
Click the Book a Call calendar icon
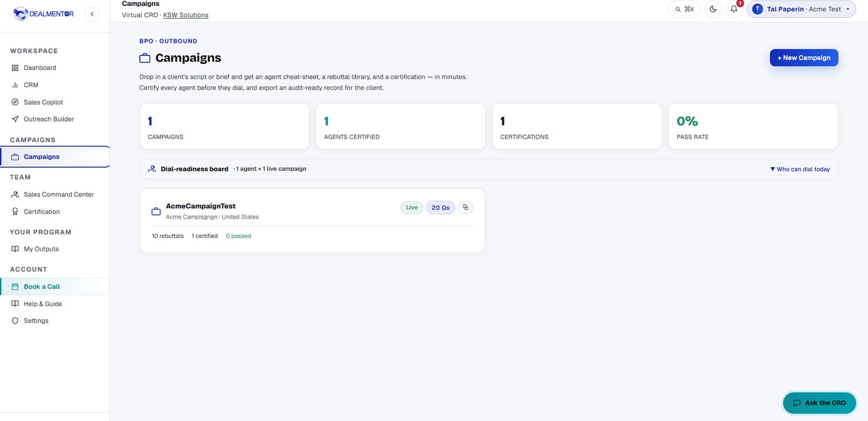[x=15, y=286]
